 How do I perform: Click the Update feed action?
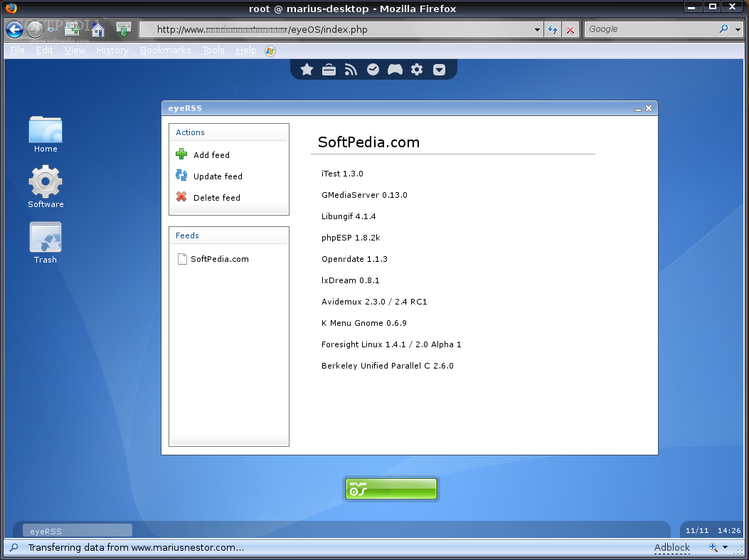(218, 176)
